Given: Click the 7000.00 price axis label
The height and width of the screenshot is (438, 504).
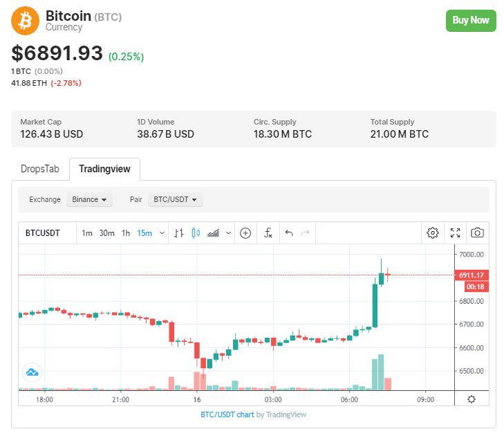Looking at the screenshot, I should click(x=472, y=255).
